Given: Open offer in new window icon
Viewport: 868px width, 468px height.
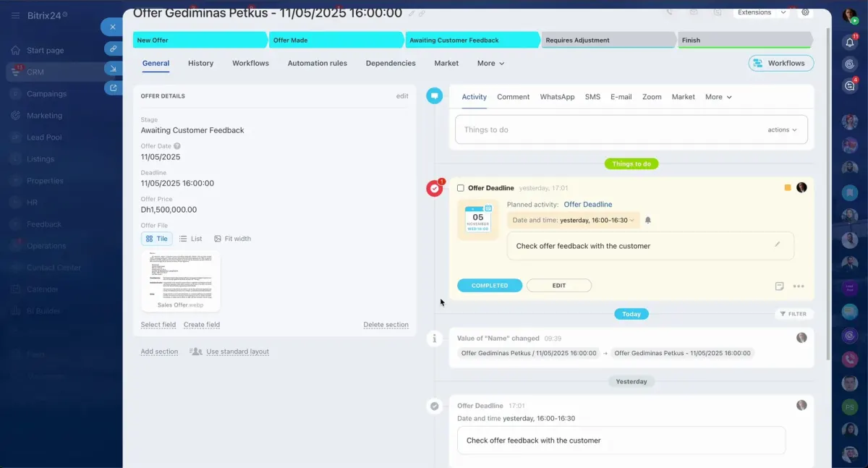Looking at the screenshot, I should coord(113,88).
